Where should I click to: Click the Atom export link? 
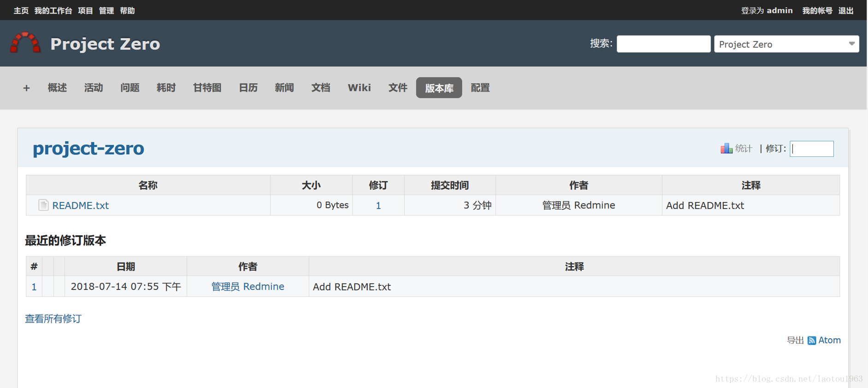pyautogui.click(x=829, y=340)
